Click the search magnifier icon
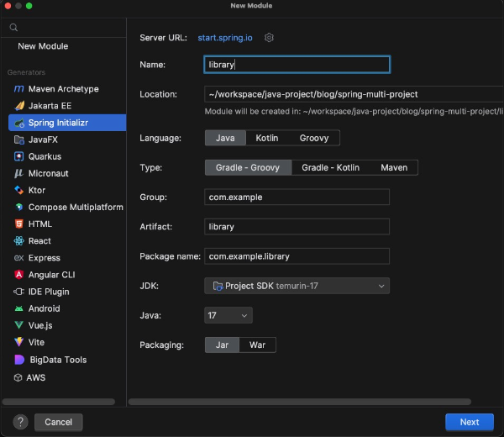 click(x=13, y=28)
